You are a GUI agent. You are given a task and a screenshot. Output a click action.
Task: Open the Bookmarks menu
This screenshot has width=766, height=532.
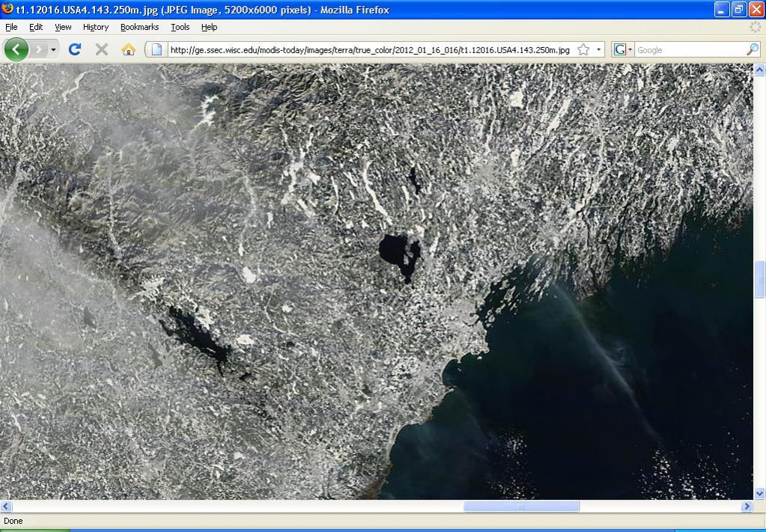coord(140,28)
